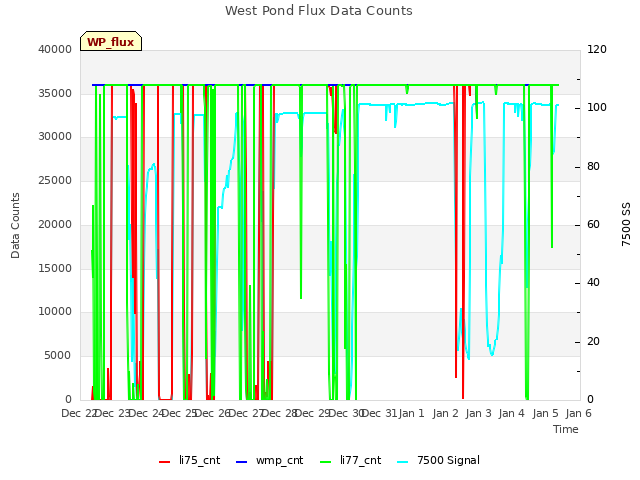Click the 15000 tick label
The image size is (640, 480).
click(x=55, y=268)
